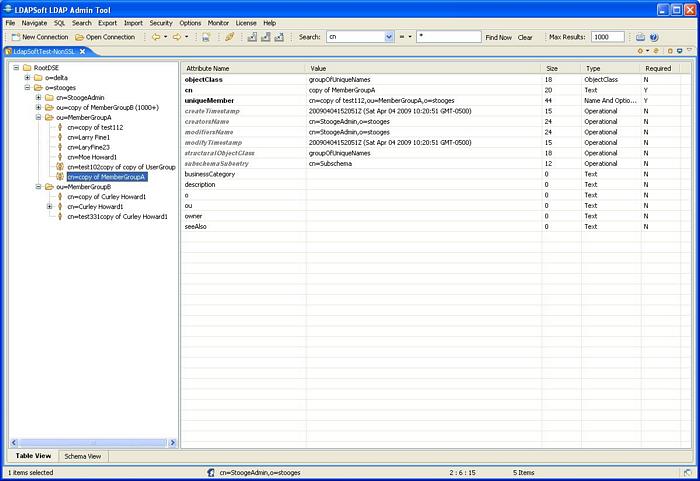Click the Open Connection folder icon

click(79, 37)
